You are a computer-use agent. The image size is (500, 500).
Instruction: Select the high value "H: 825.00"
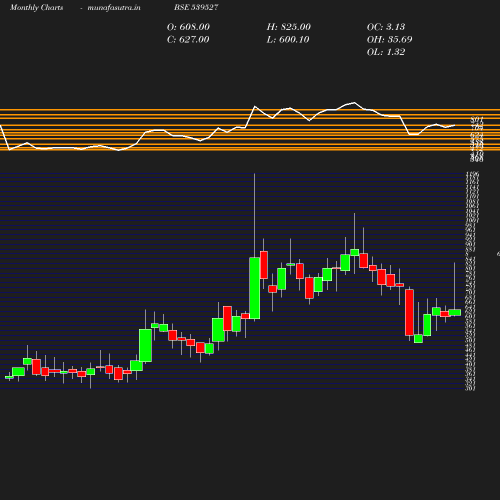click(x=288, y=27)
